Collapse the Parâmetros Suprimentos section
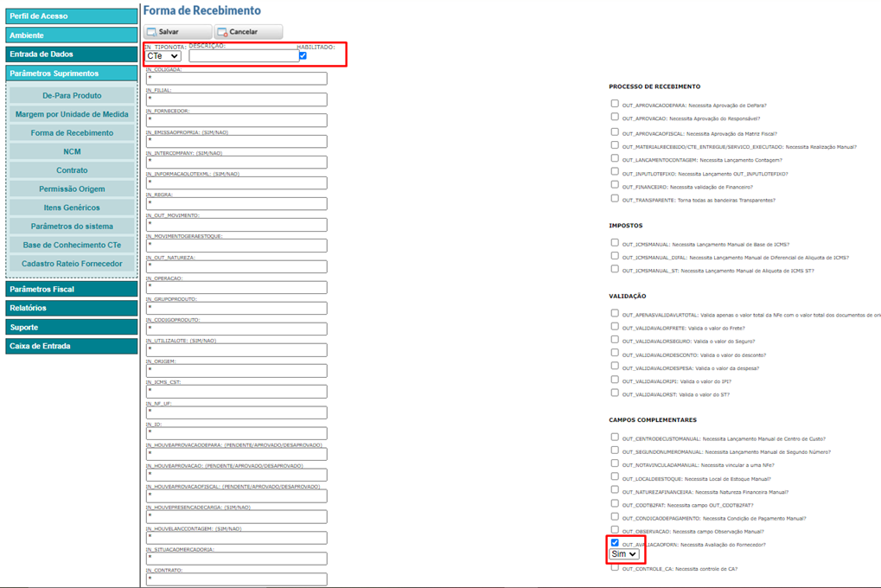Viewport: 881px width, 588px height. coord(72,73)
